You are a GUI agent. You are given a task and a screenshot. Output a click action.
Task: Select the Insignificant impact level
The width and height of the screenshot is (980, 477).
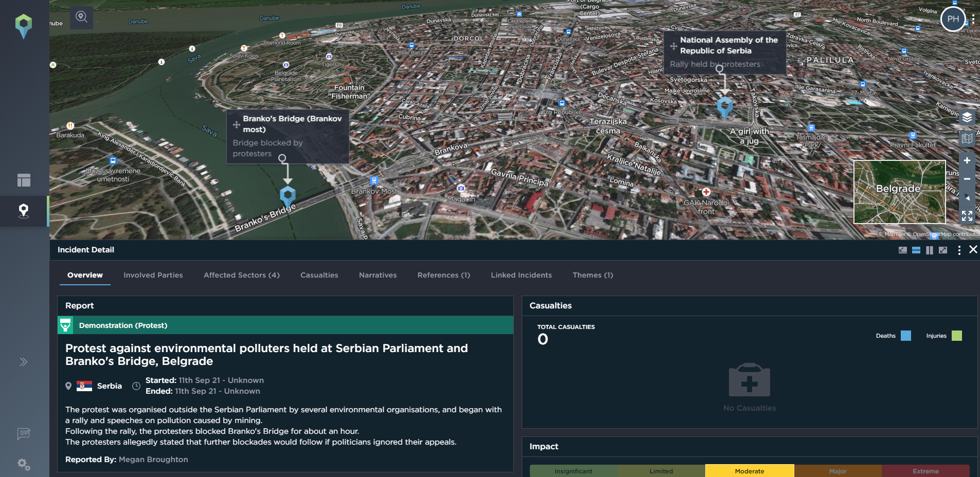[x=574, y=471]
